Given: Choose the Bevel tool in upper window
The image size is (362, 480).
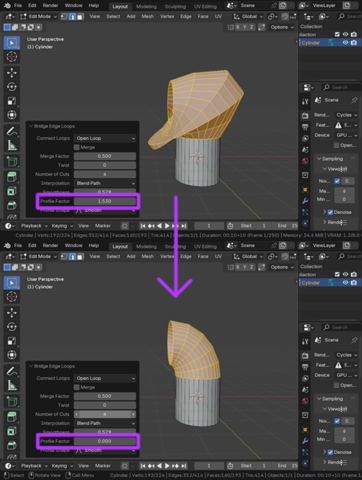Looking at the screenshot, I should point(12,205).
